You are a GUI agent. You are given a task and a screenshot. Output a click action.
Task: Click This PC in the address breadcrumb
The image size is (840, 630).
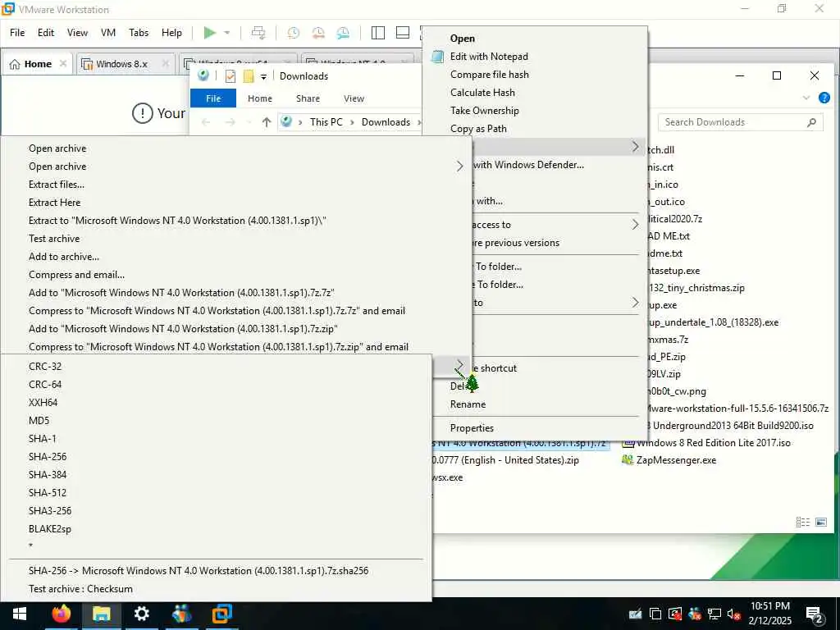point(326,122)
